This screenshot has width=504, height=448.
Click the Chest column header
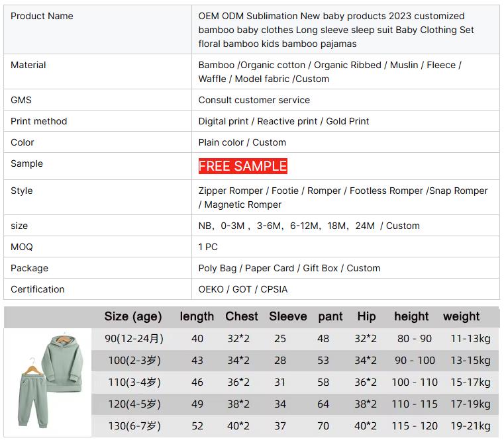(242, 316)
